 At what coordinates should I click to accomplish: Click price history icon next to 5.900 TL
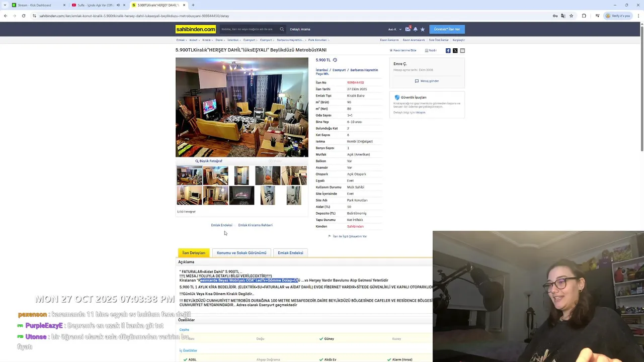pyautogui.click(x=335, y=60)
